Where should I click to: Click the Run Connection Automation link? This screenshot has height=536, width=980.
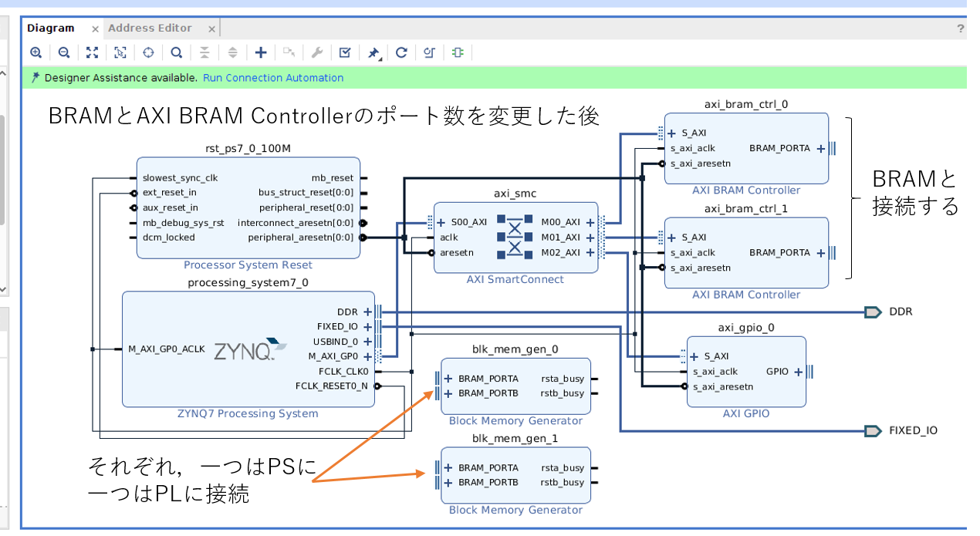point(273,78)
